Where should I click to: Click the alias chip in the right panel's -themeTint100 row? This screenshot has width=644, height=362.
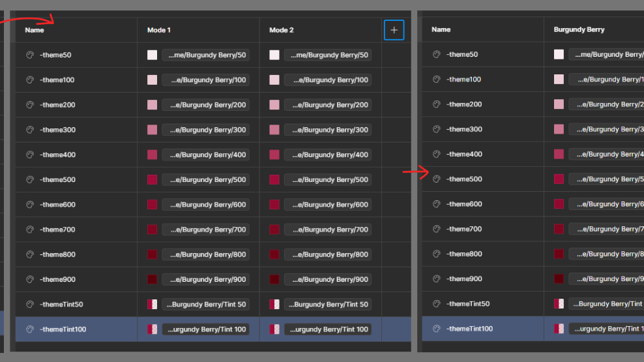(x=607, y=329)
